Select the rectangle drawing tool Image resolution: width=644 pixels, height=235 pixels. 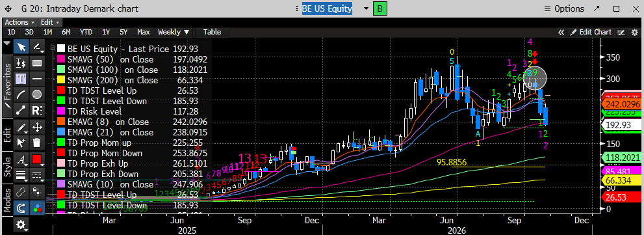[37, 63]
